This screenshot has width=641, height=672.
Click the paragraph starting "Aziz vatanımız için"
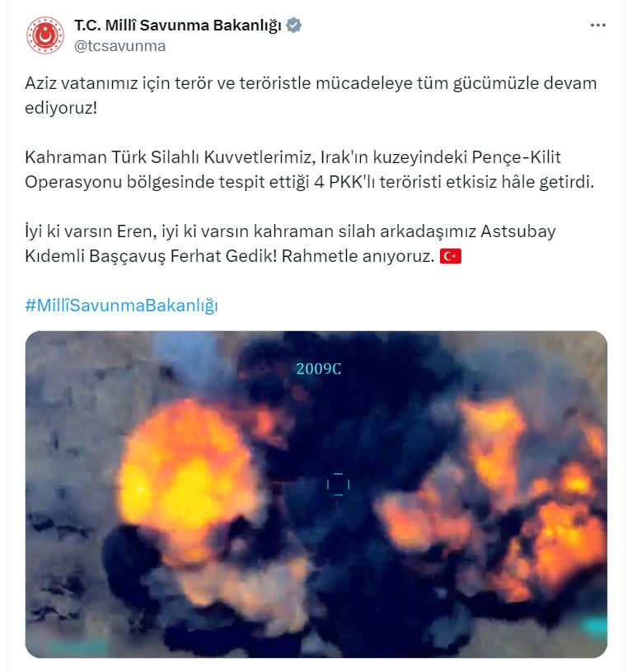tap(311, 96)
